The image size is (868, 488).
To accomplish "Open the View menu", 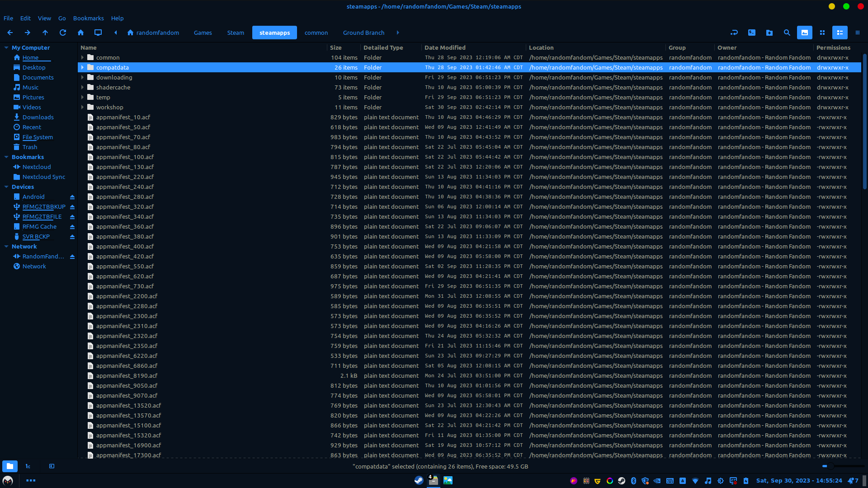I will (x=44, y=19).
